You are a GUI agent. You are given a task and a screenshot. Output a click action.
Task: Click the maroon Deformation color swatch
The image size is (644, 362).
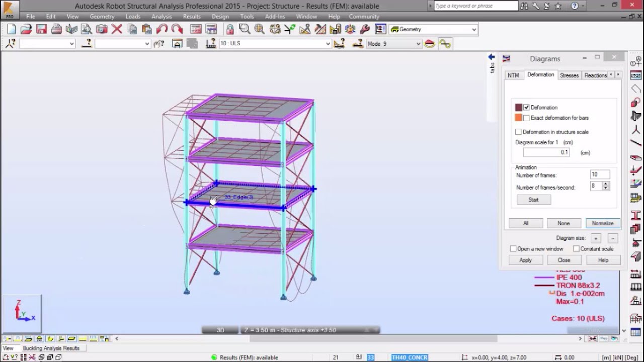[518, 107]
